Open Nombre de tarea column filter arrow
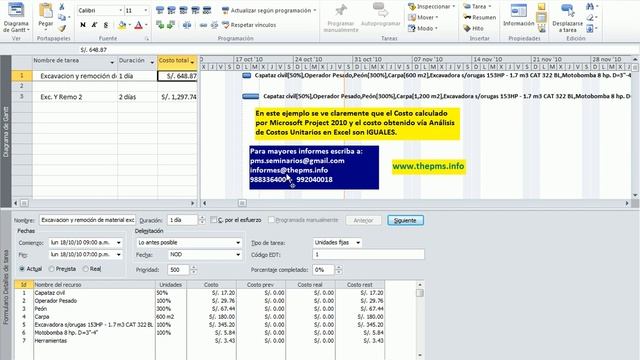The image size is (640, 360). (x=112, y=62)
